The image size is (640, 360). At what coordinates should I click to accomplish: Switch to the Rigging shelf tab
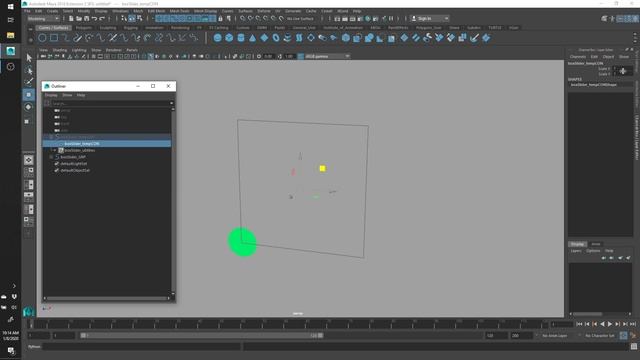click(x=131, y=28)
